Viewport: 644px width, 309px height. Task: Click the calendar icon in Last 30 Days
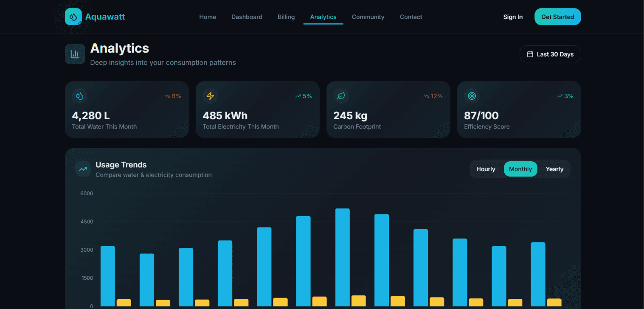tap(530, 54)
